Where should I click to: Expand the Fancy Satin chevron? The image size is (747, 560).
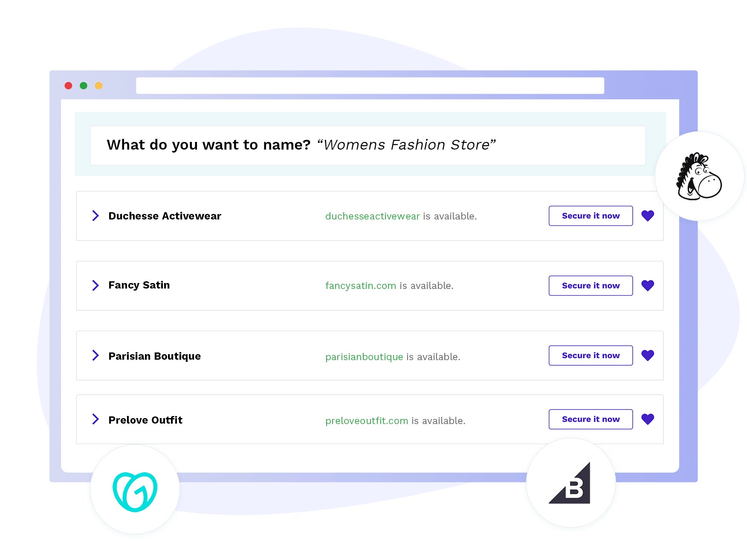coord(96,286)
